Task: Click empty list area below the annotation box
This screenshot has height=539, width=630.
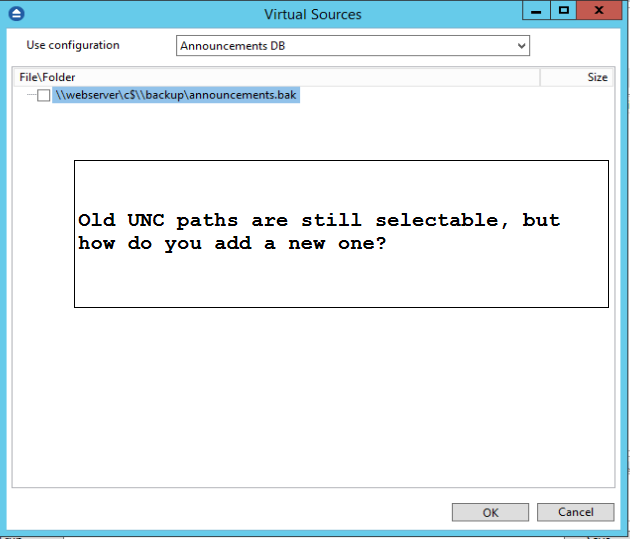Action: click(313, 398)
